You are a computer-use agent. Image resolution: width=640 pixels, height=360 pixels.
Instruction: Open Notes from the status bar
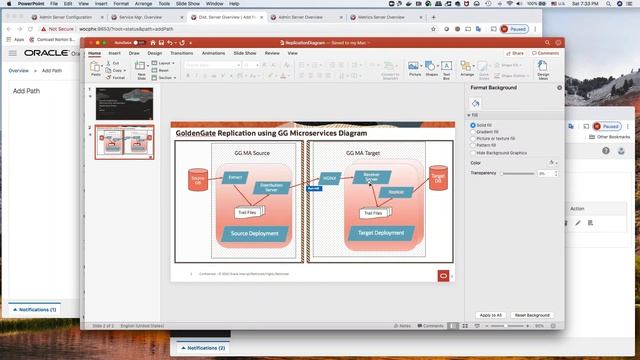[x=402, y=326]
